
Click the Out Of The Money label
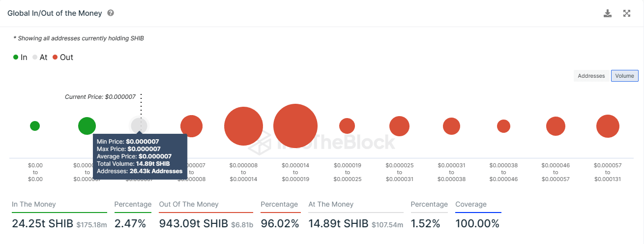coord(189,204)
